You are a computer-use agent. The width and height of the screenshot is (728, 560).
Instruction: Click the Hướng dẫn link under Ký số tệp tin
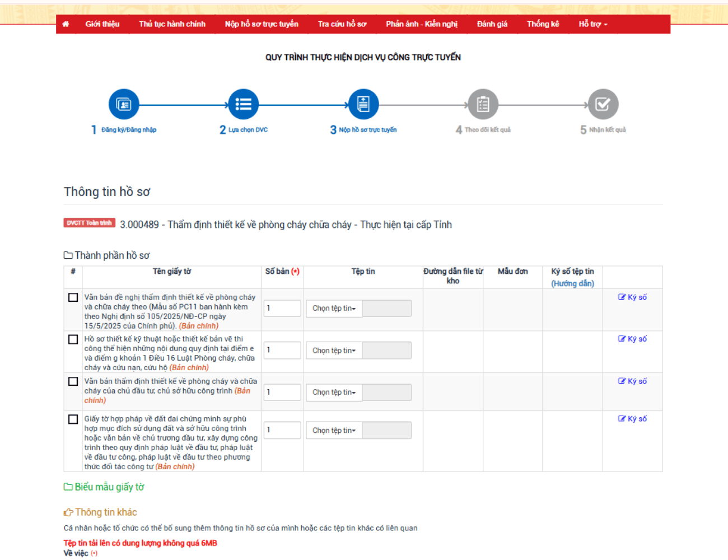point(572,283)
